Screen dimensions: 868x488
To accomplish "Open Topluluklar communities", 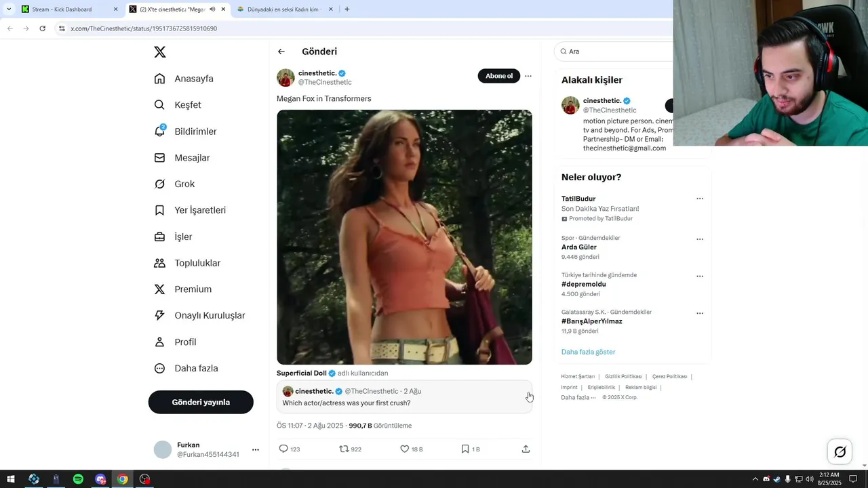I will 188,263.
